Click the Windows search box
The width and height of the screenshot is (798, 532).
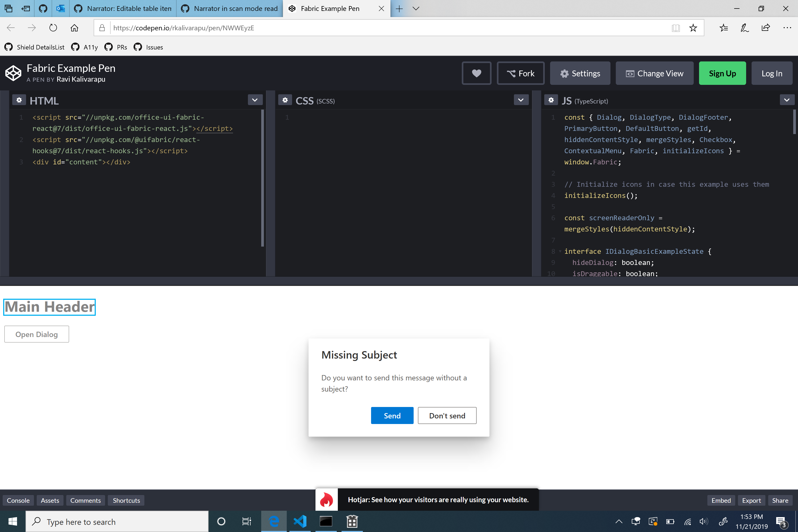click(x=117, y=521)
